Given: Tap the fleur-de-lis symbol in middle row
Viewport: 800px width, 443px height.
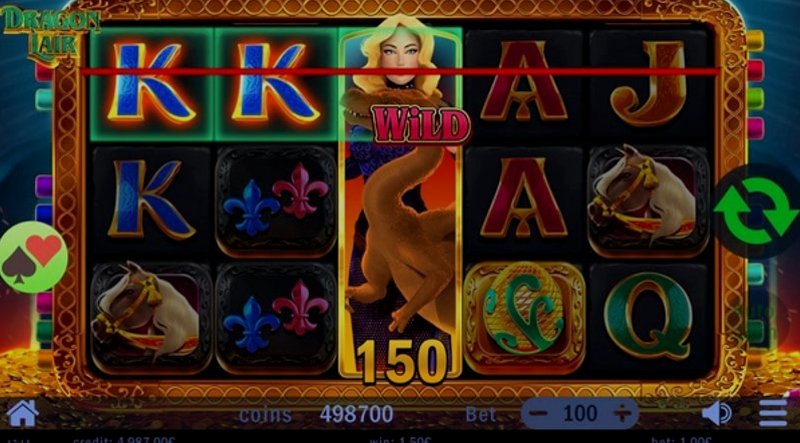Looking at the screenshot, I should pos(276,201).
